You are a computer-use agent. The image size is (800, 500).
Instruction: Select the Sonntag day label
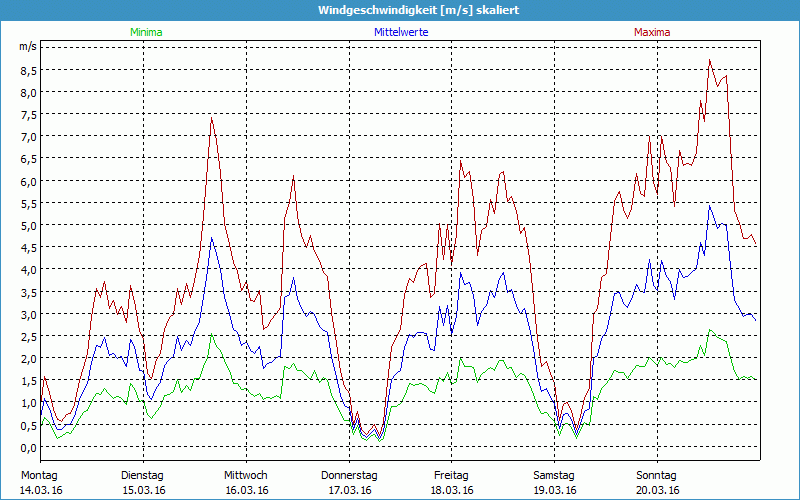point(657,475)
